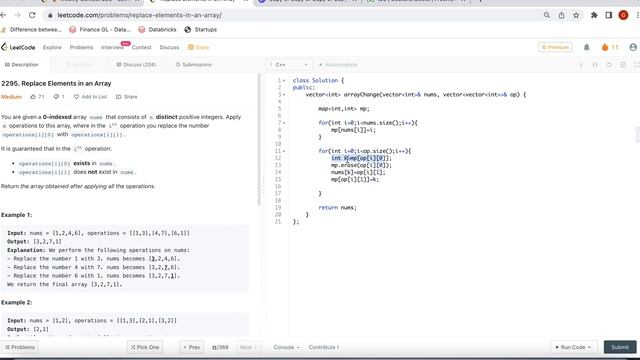Expand the Console panel
Screen dimensions: 640x360
[286, 347]
